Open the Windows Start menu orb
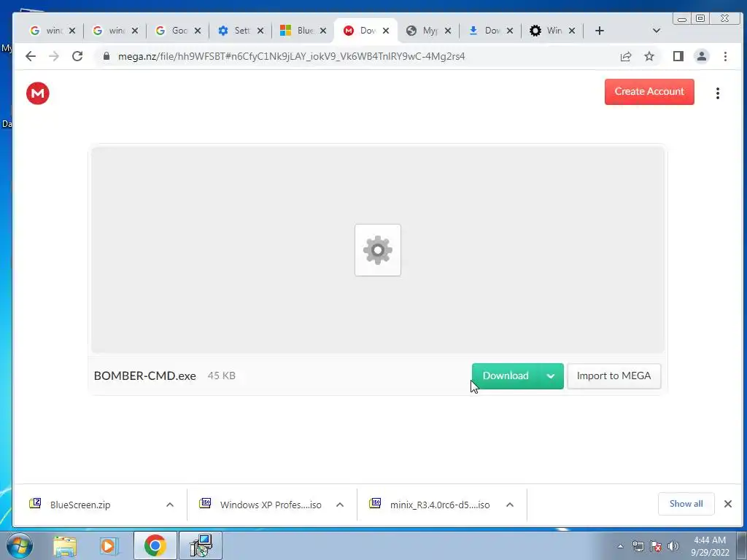The height and width of the screenshot is (560, 747). pos(20,545)
